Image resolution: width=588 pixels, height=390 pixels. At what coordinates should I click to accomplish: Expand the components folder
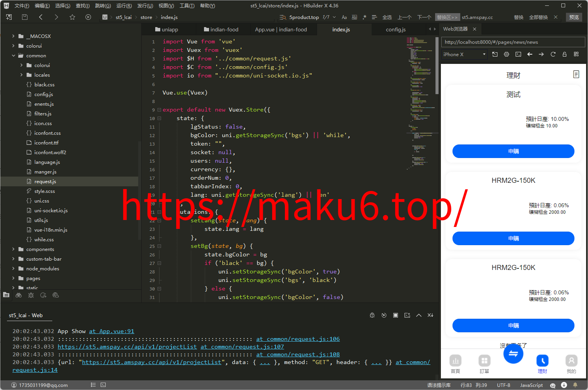tap(14, 249)
